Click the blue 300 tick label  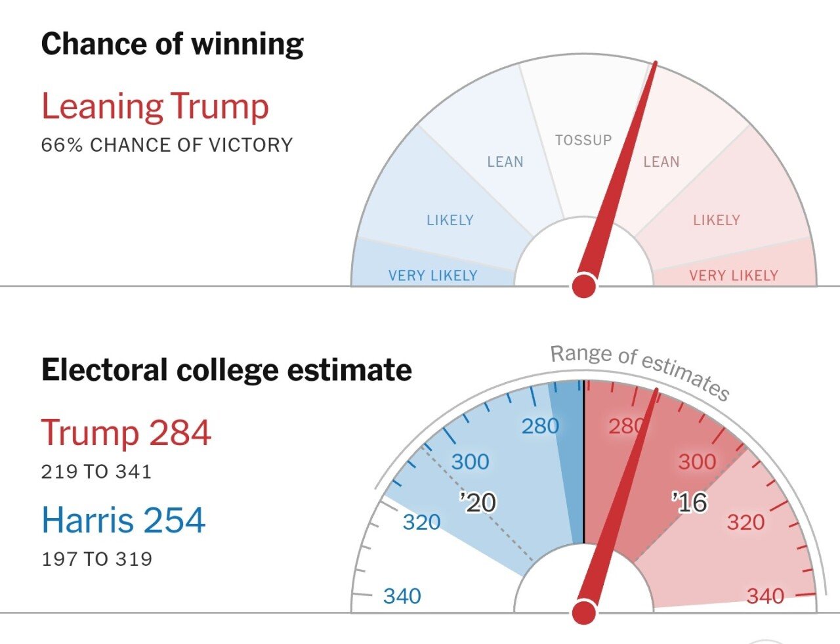pyautogui.click(x=470, y=462)
